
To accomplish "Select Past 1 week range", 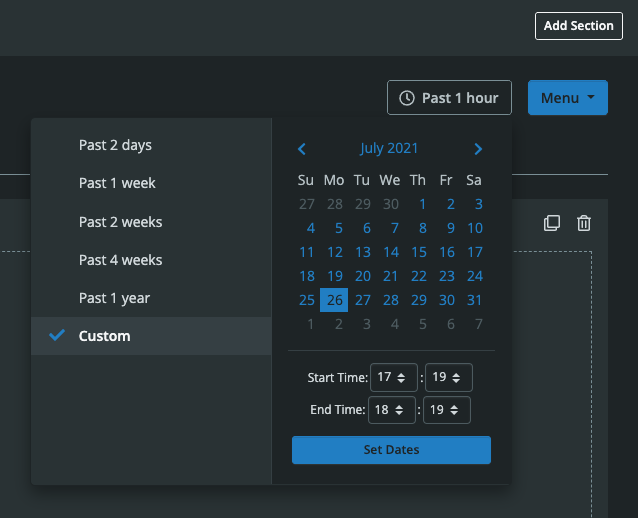I will (151, 183).
